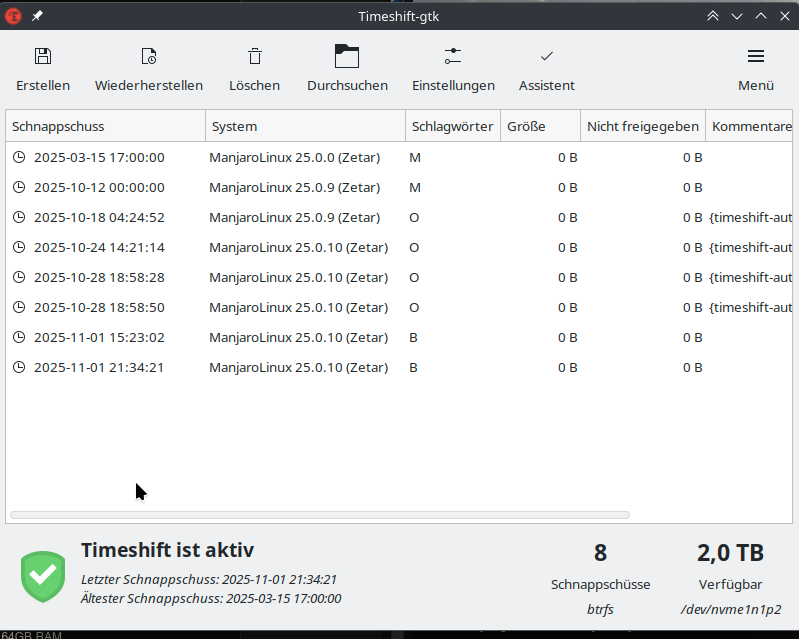Click the snapshot count '8'

click(600, 553)
